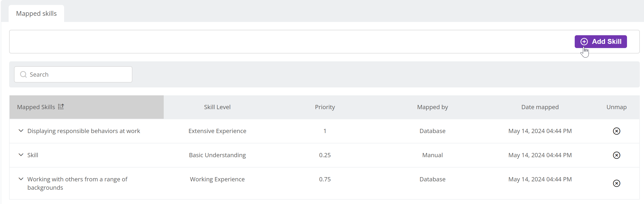Unmap Displaying responsible behaviors at work

point(616,131)
